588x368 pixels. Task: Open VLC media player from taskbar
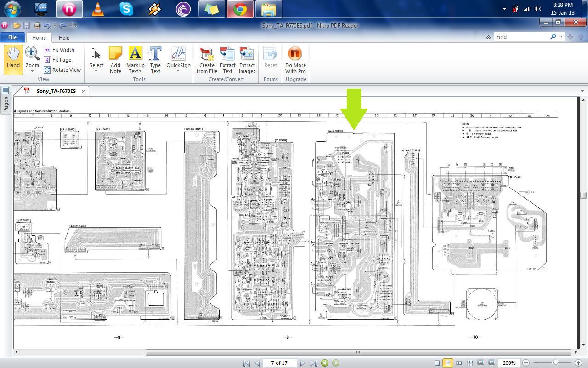click(x=97, y=9)
